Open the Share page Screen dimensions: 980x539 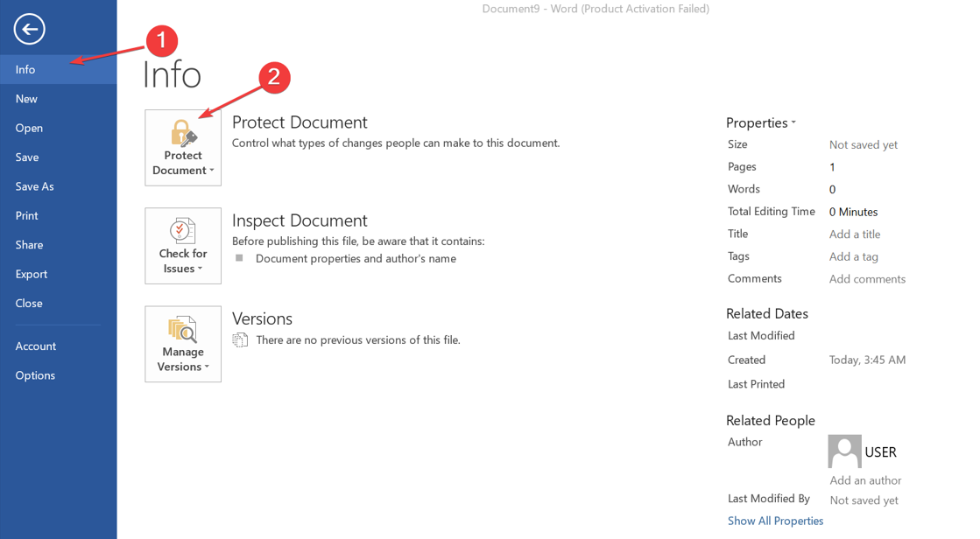tap(58, 245)
